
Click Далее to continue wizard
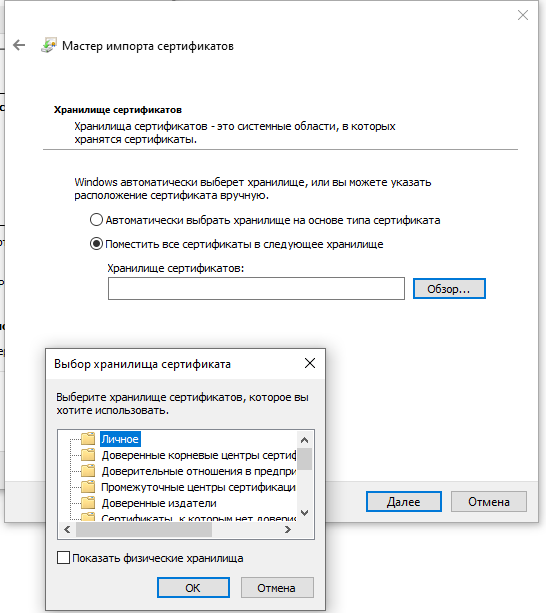(404, 502)
